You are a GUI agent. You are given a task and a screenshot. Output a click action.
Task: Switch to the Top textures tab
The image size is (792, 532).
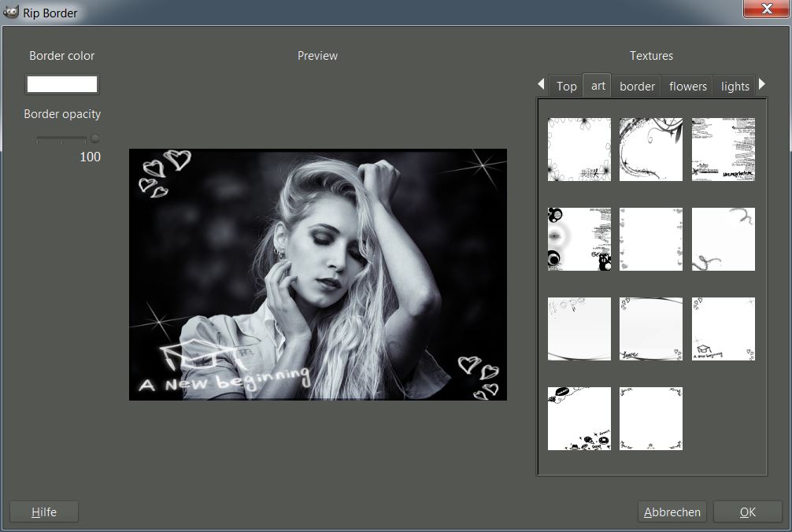click(566, 87)
